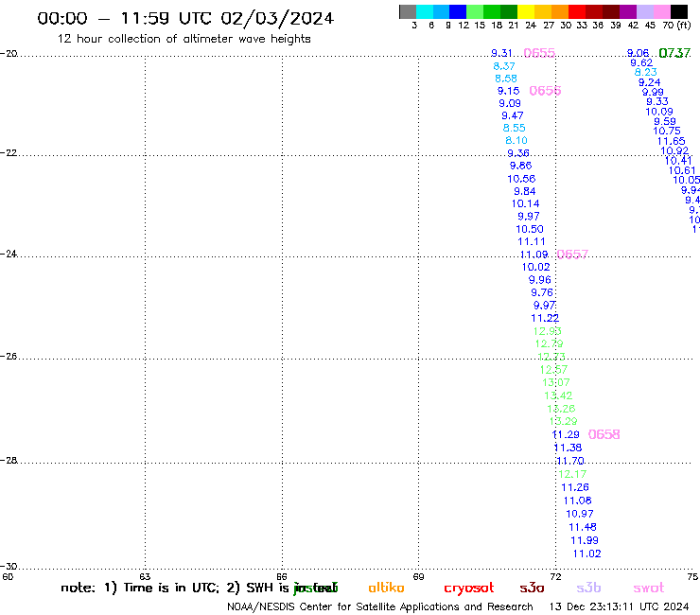The image size is (700, 615).
Task: Click the 11.11 wave height value
Action: pos(532,241)
